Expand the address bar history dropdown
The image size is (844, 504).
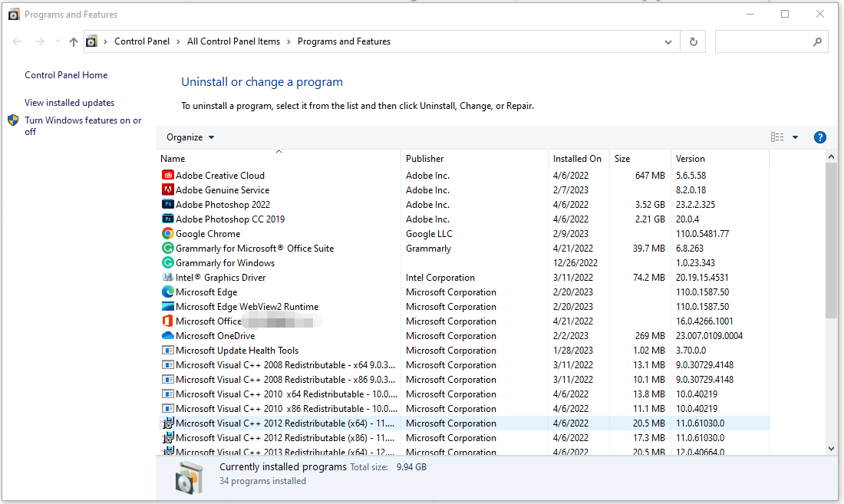pos(668,41)
